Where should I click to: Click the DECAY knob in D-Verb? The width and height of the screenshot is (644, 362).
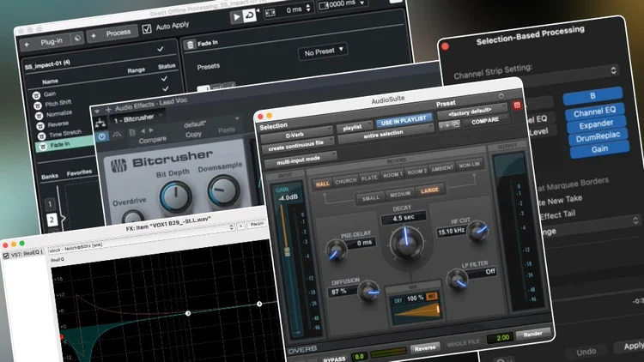click(x=406, y=243)
